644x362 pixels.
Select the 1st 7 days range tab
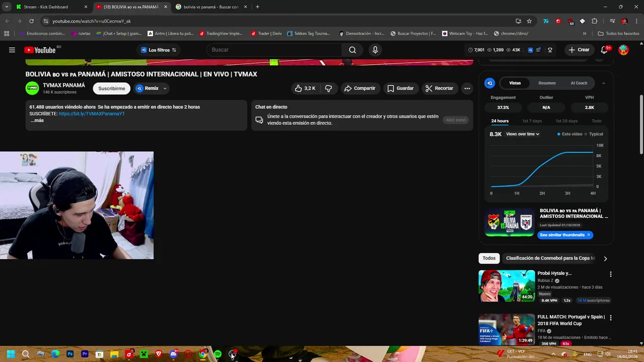click(x=532, y=121)
